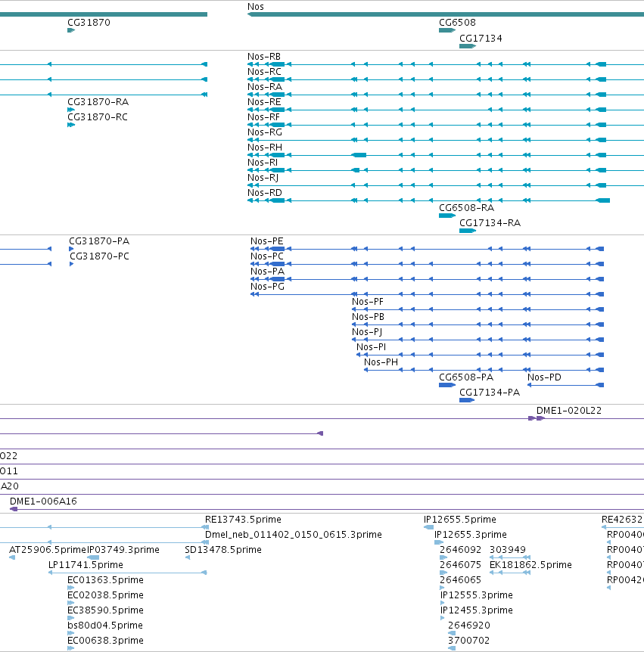Open CG6508-PA protein details
The width and height of the screenshot is (644, 652).
466,377
